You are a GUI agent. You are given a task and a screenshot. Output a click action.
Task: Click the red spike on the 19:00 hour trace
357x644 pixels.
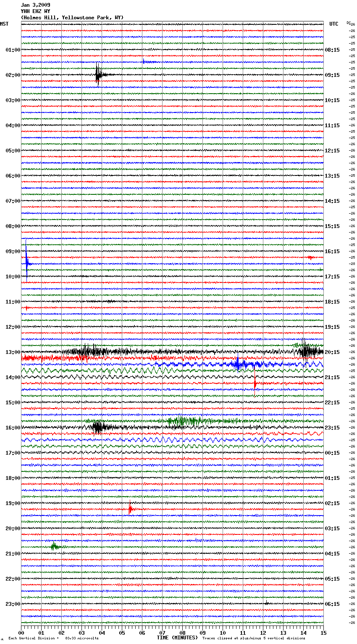(131, 509)
